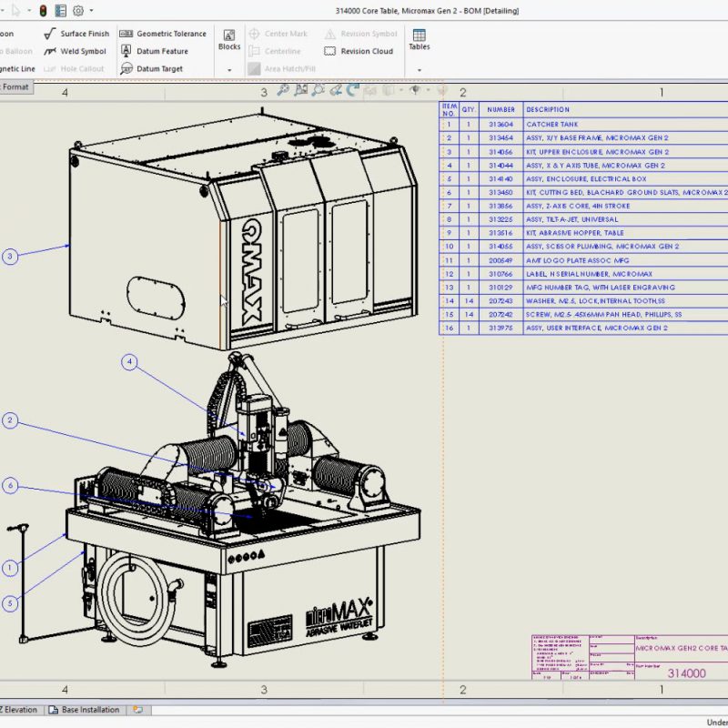Expand the Tables dropdown arrow

coord(420,70)
